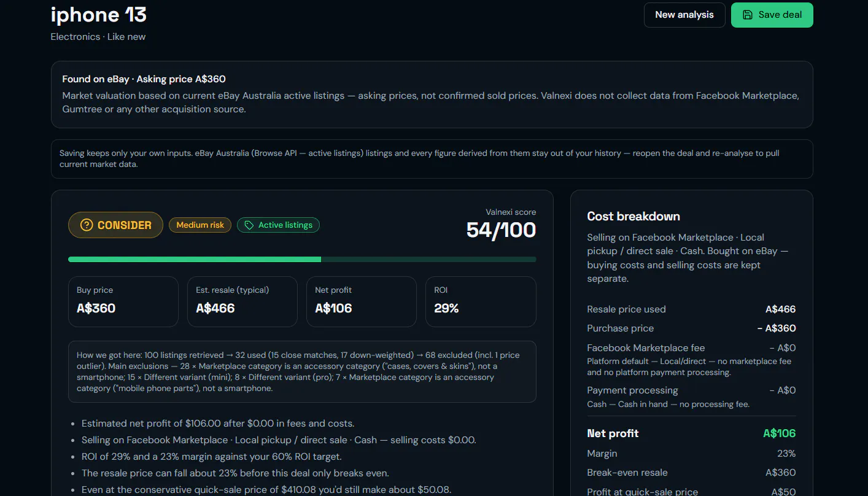Select the CONSIDER verdict badge
Viewport: 868px width, 496px height.
point(115,225)
